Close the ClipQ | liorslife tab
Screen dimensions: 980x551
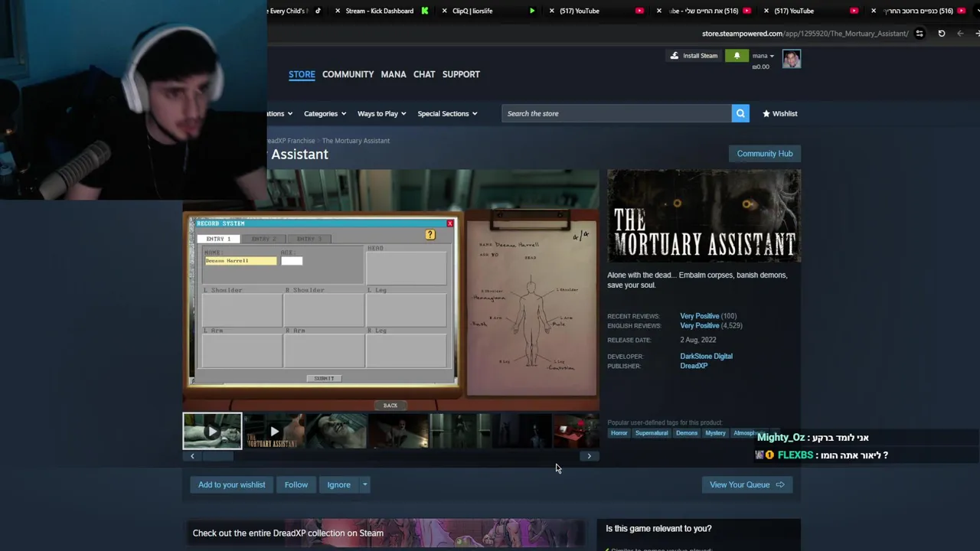(444, 11)
